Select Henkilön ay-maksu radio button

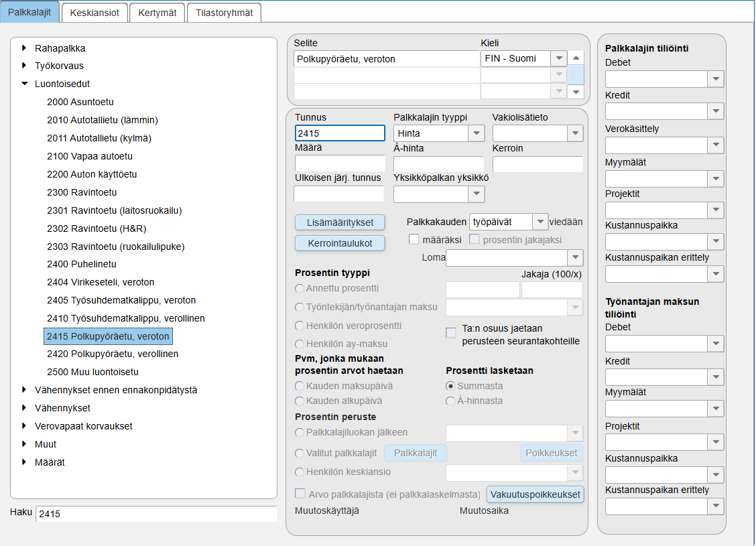tap(300, 344)
